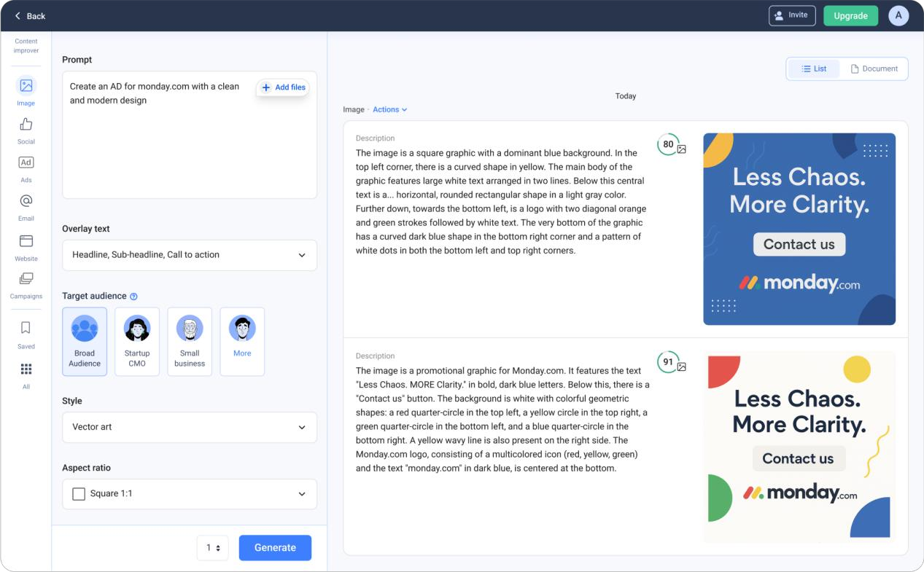This screenshot has height=572, width=924.
Task: Expand the Aspect ratio Square 1:1 dropdown
Action: [x=190, y=494]
